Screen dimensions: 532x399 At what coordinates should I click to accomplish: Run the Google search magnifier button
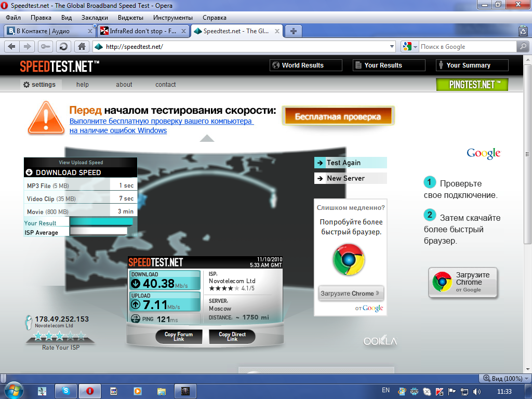click(x=523, y=46)
